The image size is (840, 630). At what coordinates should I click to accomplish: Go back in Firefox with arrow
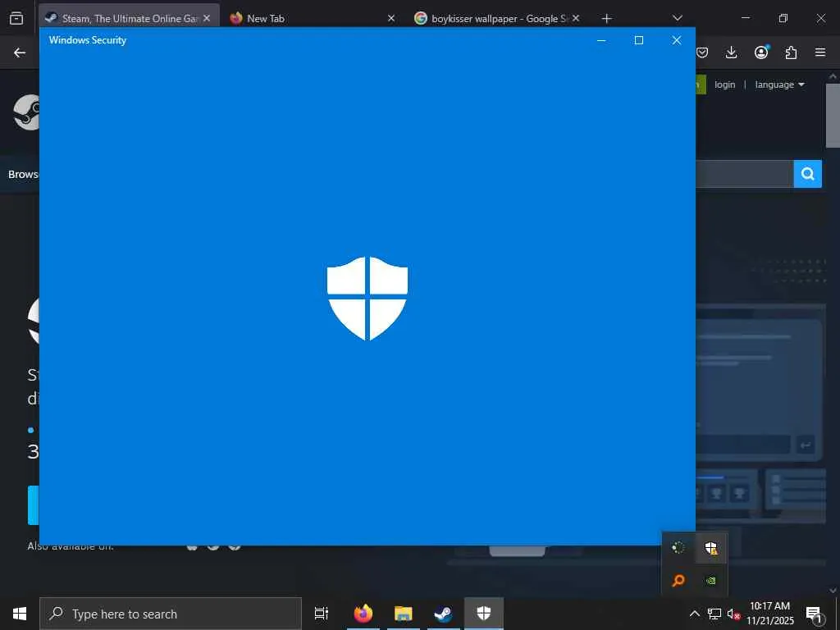coord(20,52)
